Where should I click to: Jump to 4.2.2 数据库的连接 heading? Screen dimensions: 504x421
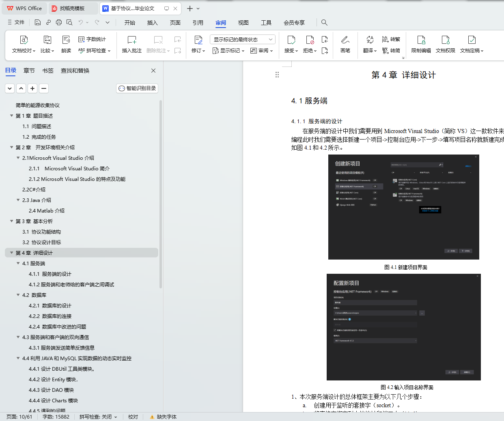pyautogui.click(x=50, y=316)
